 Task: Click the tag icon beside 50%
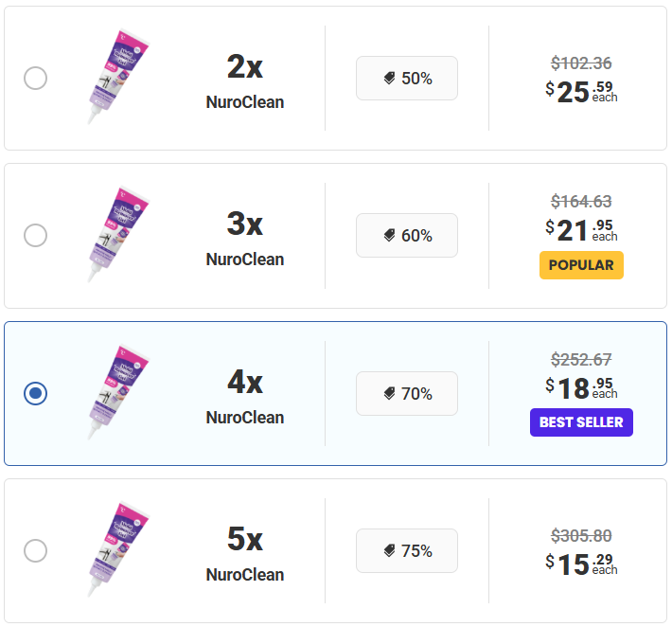tap(390, 79)
